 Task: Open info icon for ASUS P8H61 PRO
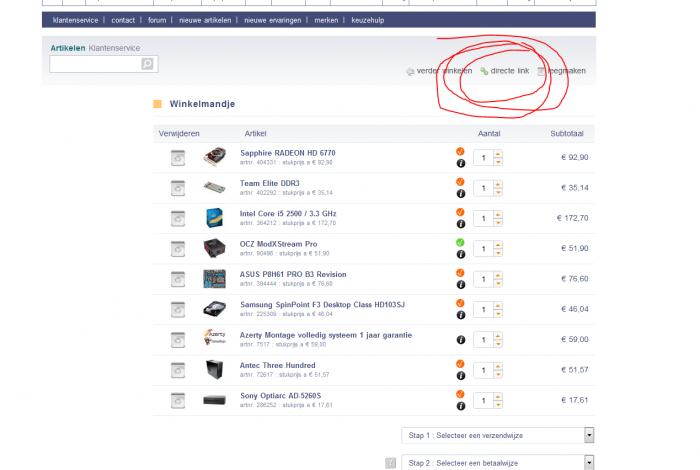[461, 285]
